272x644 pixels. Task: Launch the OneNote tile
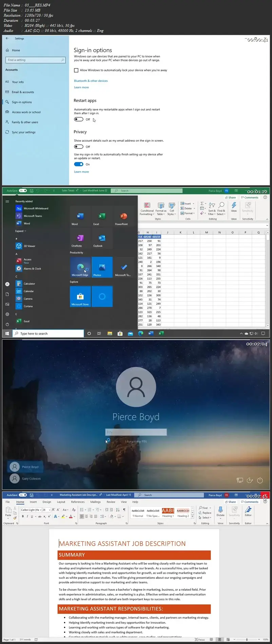(80, 239)
